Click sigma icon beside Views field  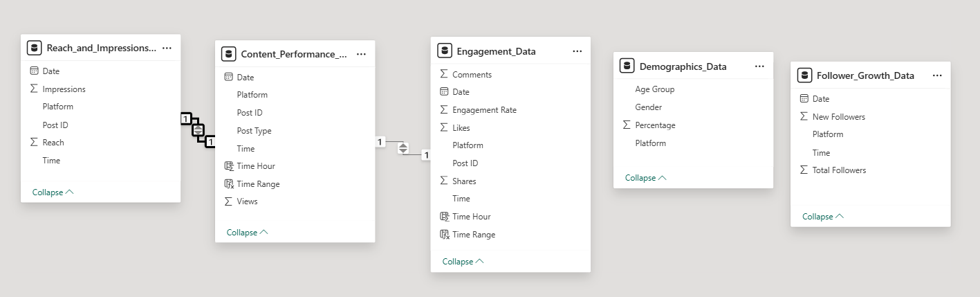pyautogui.click(x=228, y=201)
